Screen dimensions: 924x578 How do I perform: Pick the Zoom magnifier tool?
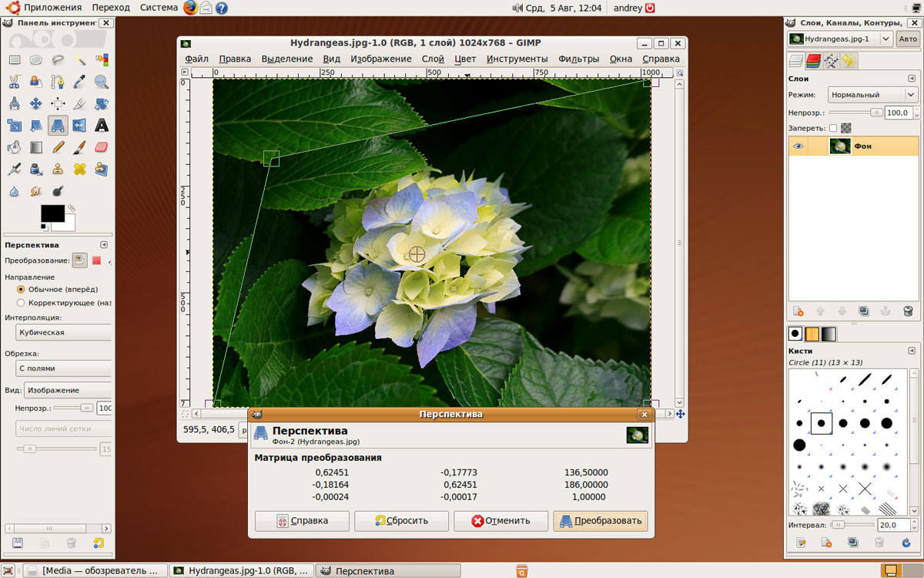[102, 82]
